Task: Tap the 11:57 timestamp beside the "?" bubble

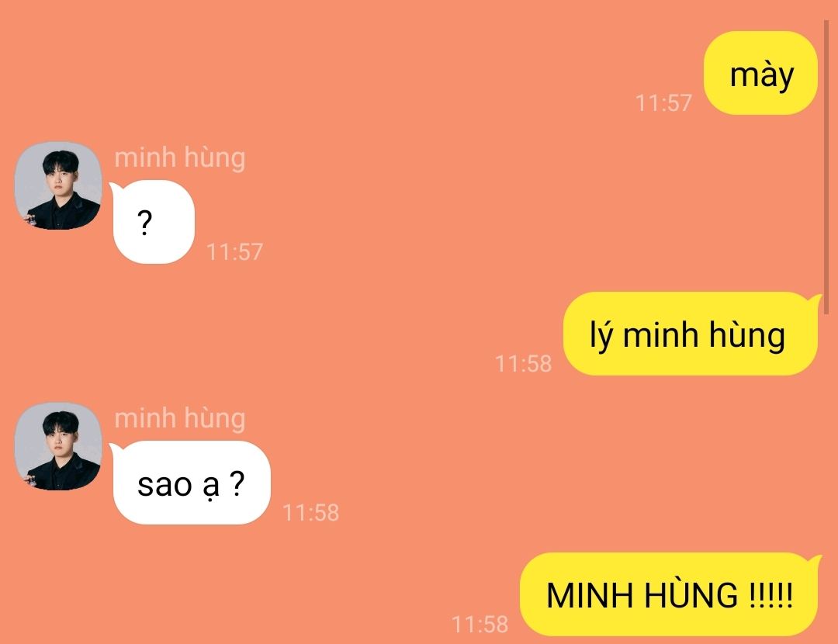Action: tap(234, 251)
